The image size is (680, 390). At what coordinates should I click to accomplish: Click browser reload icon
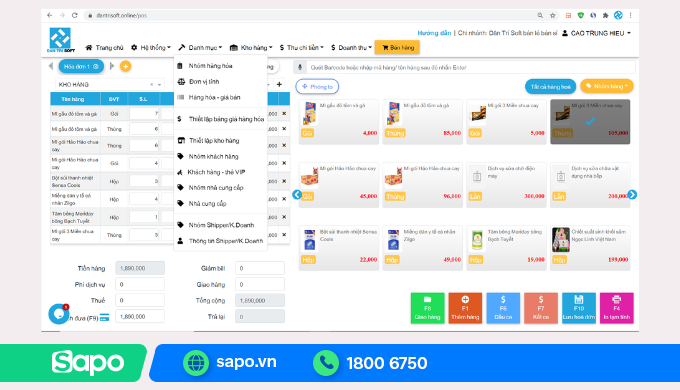75,15
